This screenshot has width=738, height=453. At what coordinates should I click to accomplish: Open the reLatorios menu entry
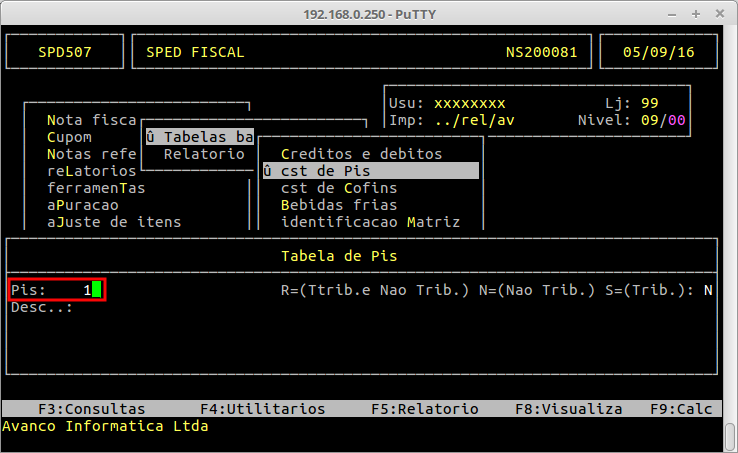point(91,171)
